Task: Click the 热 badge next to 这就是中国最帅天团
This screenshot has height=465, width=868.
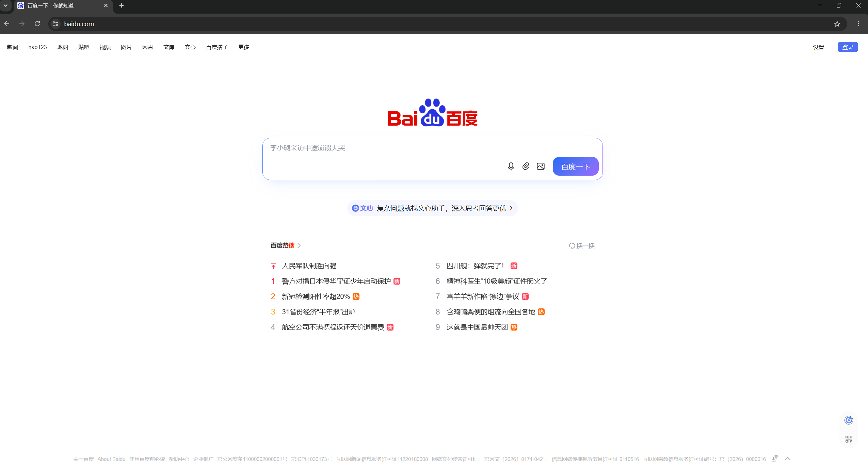Action: point(514,327)
